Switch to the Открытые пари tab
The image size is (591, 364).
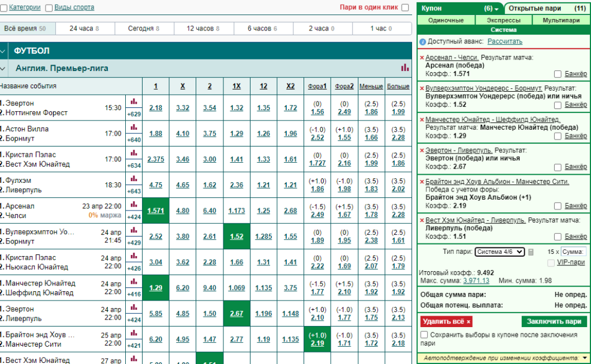547,8
